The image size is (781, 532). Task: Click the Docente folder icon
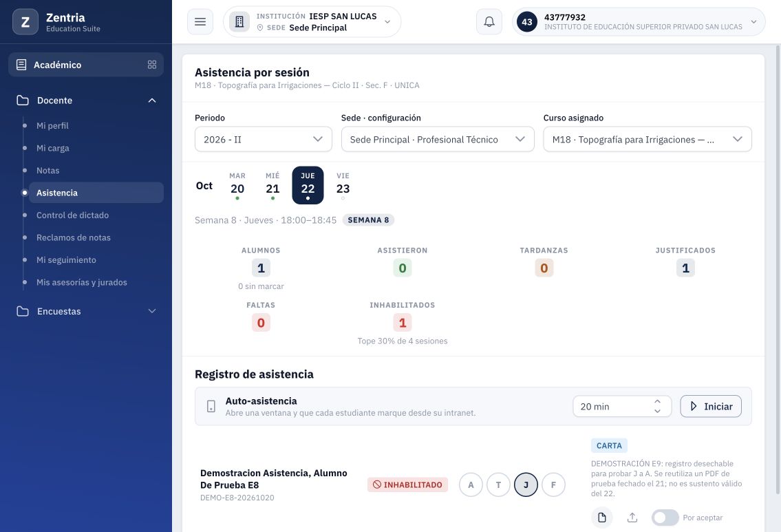point(23,100)
